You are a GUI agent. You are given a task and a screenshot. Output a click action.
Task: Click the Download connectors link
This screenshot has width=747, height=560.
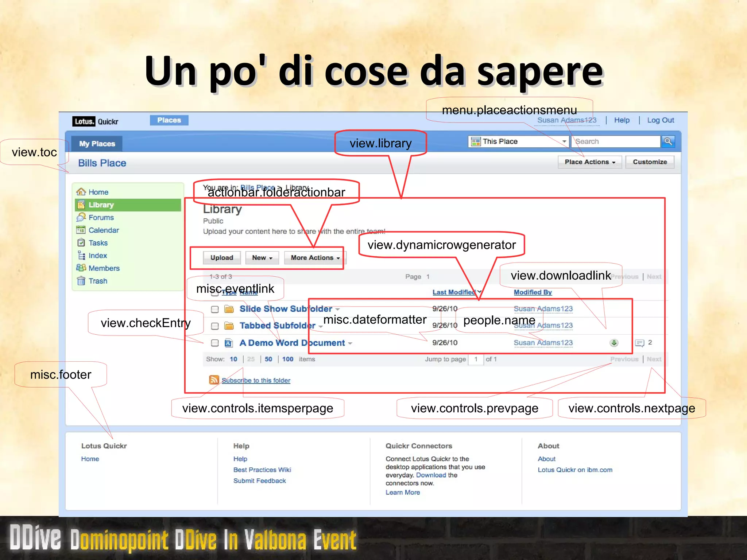coord(431,475)
